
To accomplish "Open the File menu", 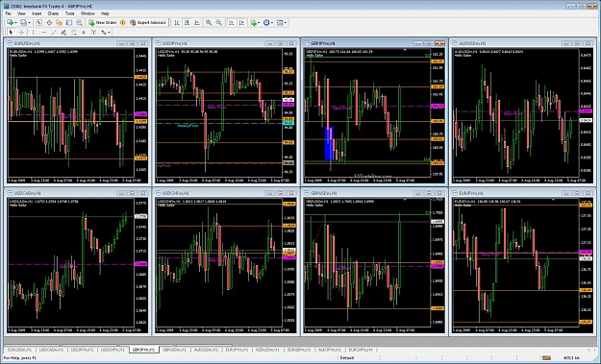I will tap(8, 13).
